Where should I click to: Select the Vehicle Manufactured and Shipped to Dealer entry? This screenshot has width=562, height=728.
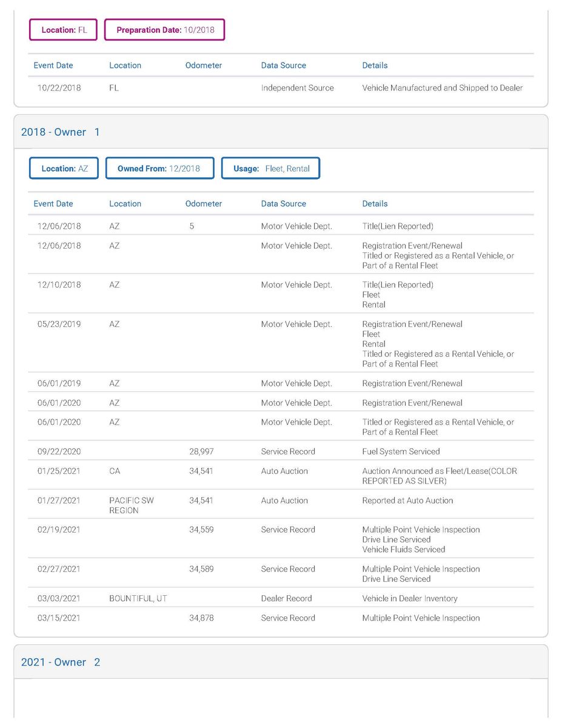[442, 88]
